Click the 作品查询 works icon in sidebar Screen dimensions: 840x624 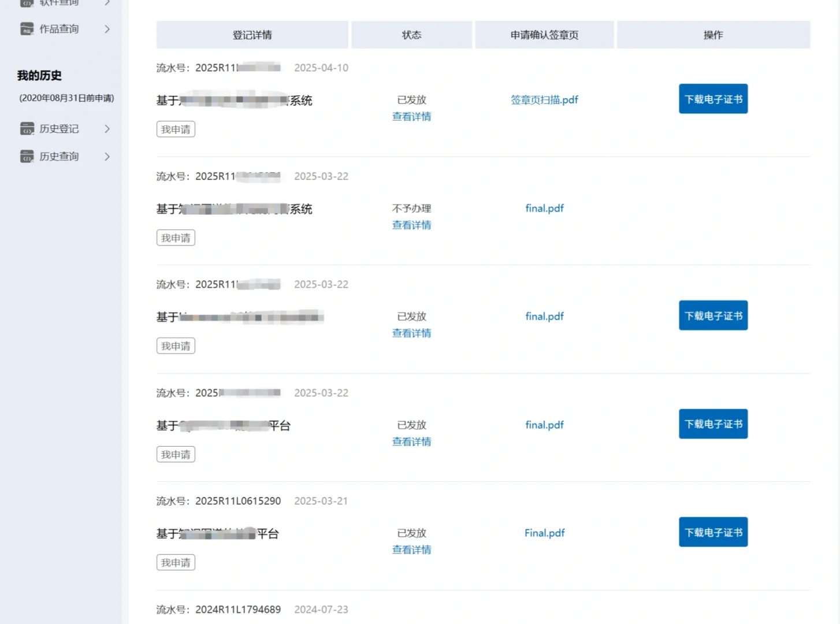click(27, 28)
